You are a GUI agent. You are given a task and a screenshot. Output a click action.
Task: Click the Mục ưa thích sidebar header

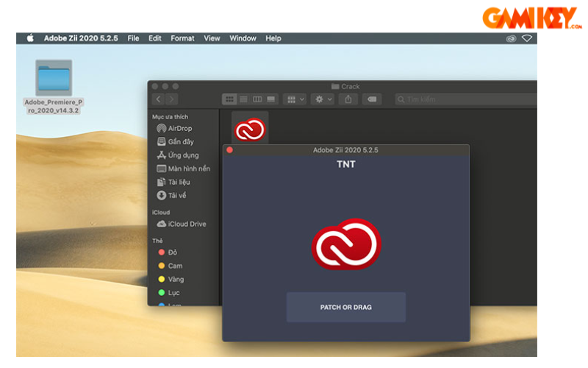click(x=170, y=117)
